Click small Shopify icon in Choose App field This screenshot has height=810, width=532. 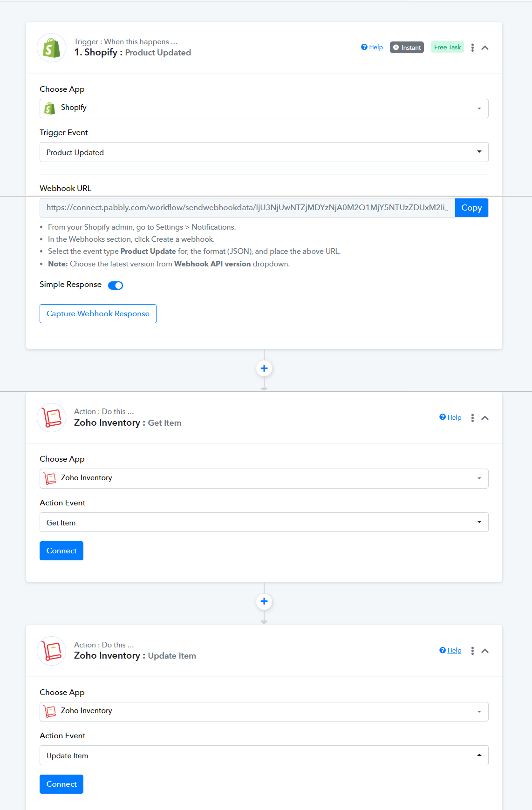pos(50,109)
